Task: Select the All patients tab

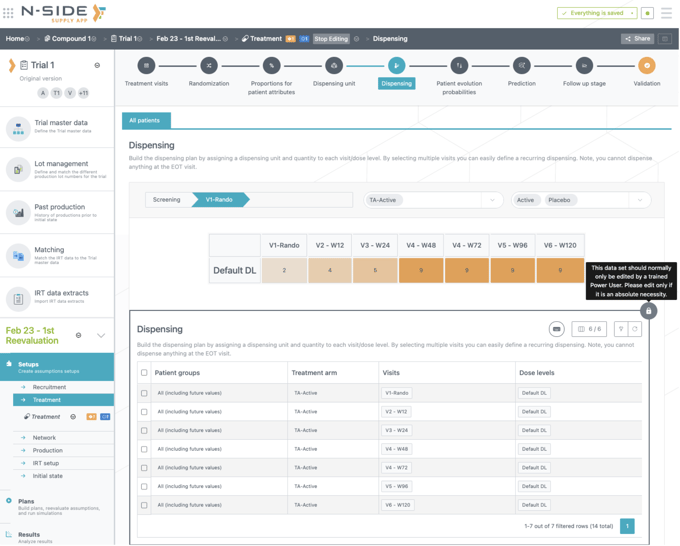Action: point(146,120)
